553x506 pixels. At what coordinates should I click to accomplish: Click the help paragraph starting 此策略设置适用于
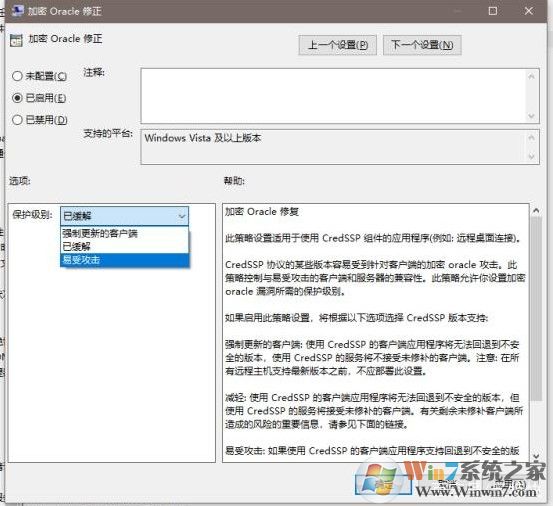coord(373,238)
